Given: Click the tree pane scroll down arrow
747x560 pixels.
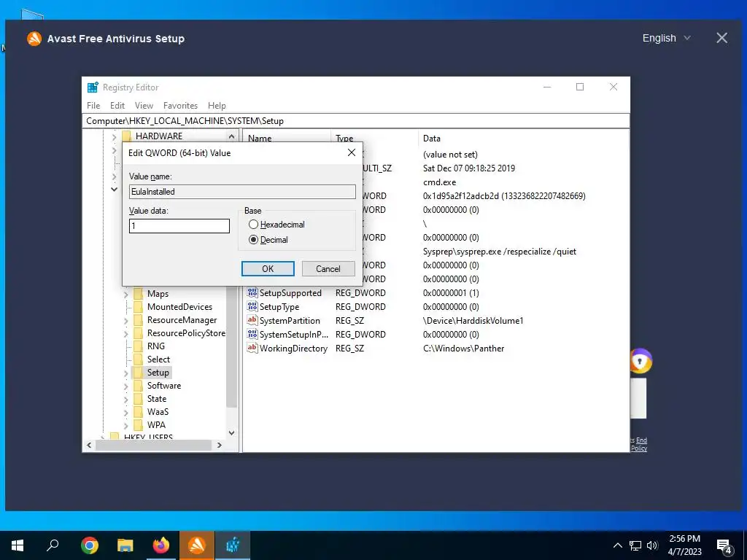Looking at the screenshot, I should 231,433.
